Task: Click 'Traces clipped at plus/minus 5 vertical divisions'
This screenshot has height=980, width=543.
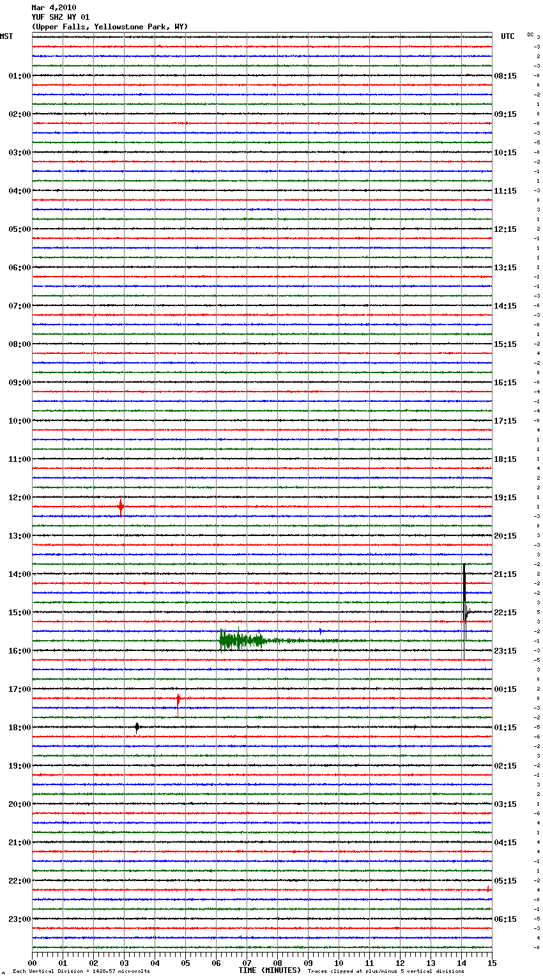Action: [386, 971]
